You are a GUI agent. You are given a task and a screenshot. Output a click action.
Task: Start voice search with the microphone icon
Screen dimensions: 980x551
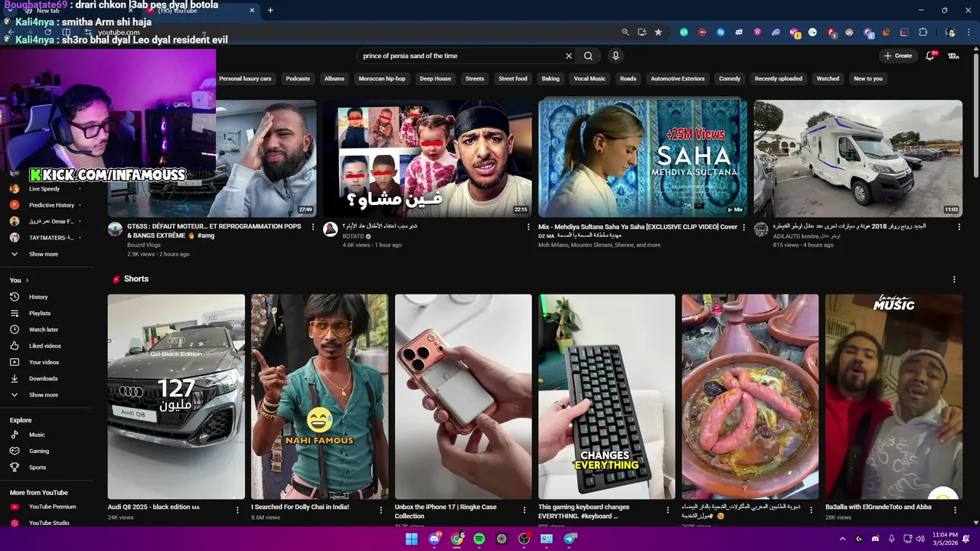(616, 56)
